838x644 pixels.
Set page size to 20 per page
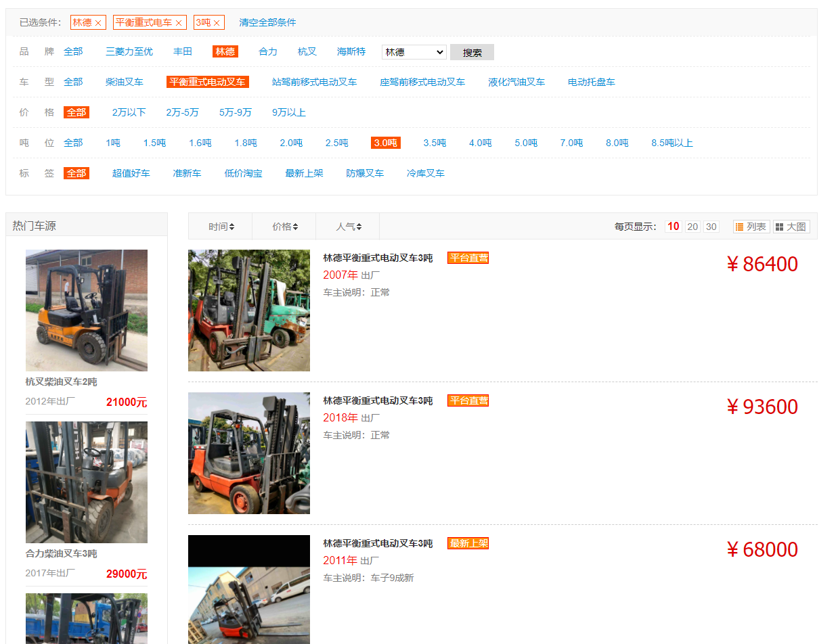pos(692,226)
